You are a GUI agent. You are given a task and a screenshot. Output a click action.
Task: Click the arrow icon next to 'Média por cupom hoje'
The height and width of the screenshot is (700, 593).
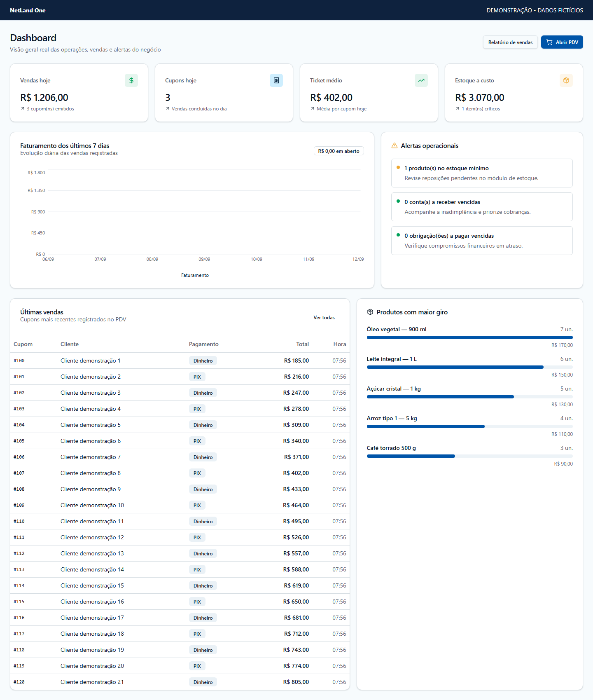pyautogui.click(x=313, y=109)
